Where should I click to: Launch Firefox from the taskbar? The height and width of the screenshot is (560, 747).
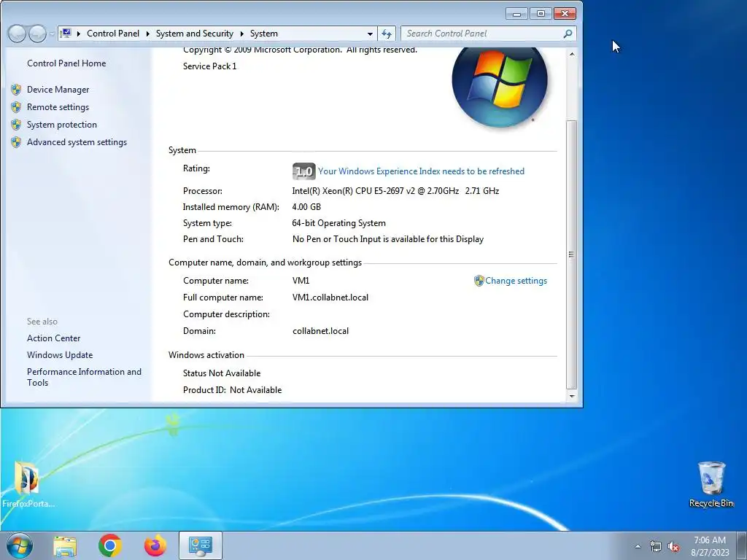pos(155,545)
